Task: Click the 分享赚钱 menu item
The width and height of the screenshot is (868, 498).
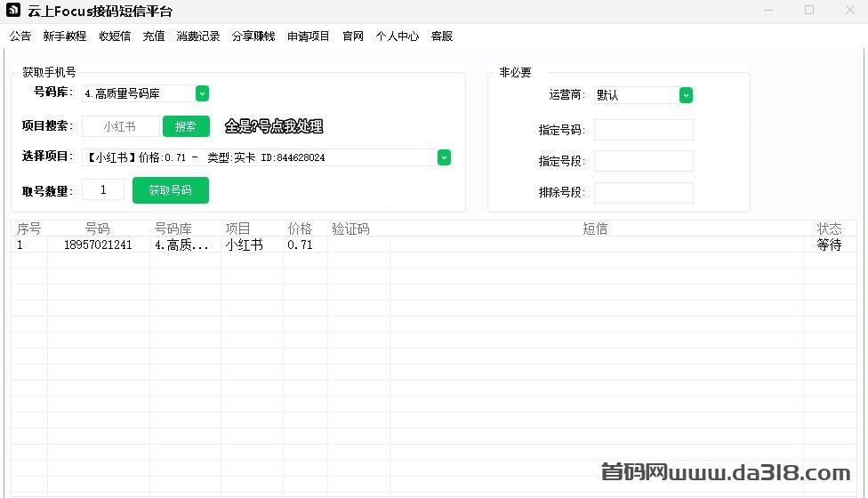Action: tap(253, 36)
